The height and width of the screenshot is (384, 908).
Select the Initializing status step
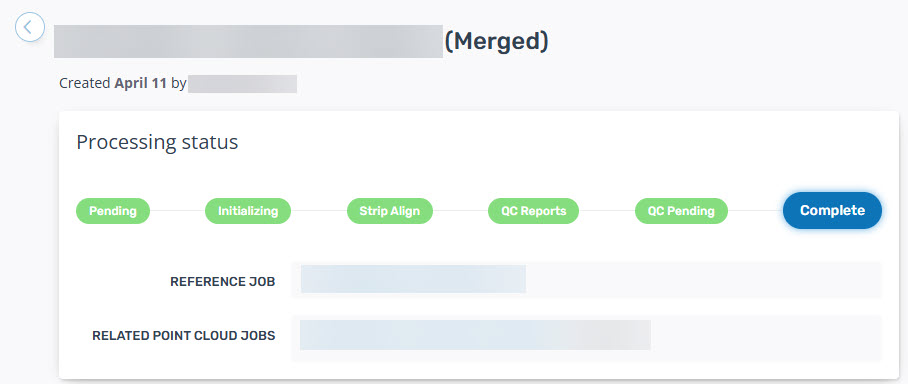point(248,211)
